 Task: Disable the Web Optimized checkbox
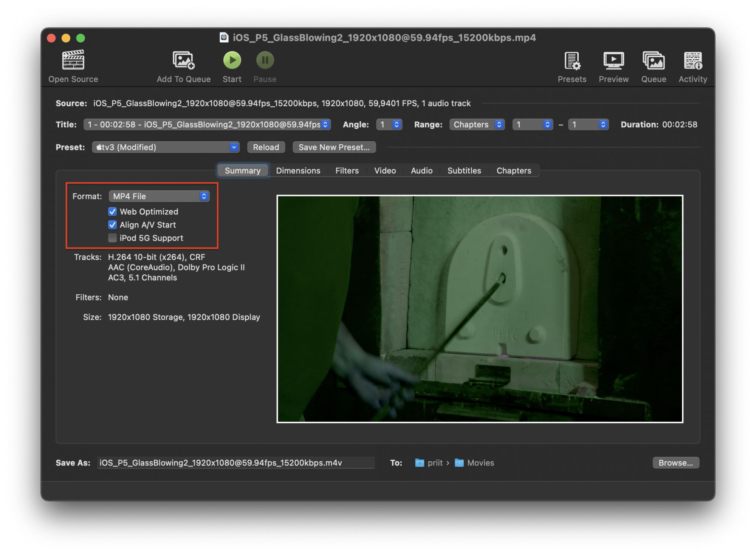pyautogui.click(x=112, y=212)
